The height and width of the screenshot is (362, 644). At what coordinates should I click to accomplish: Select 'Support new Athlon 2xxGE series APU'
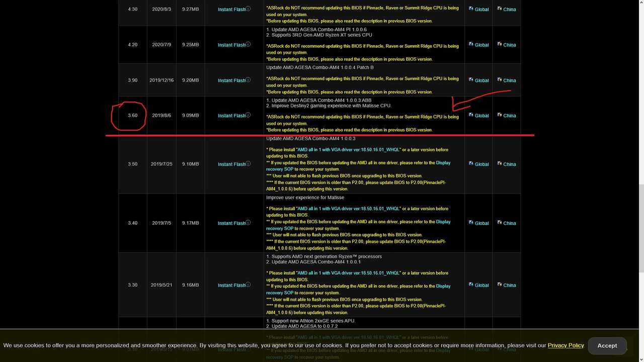pos(313,321)
